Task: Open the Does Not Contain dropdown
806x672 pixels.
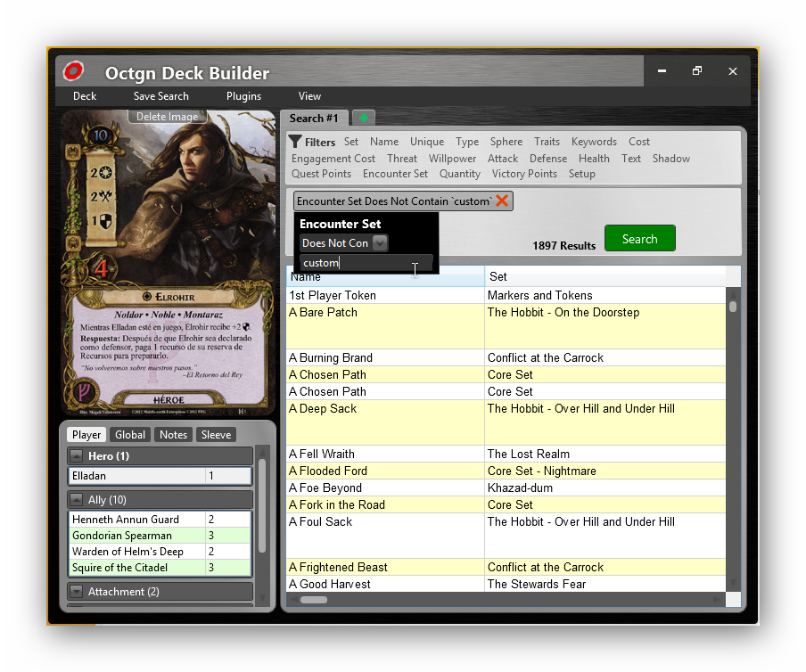Action: [380, 243]
